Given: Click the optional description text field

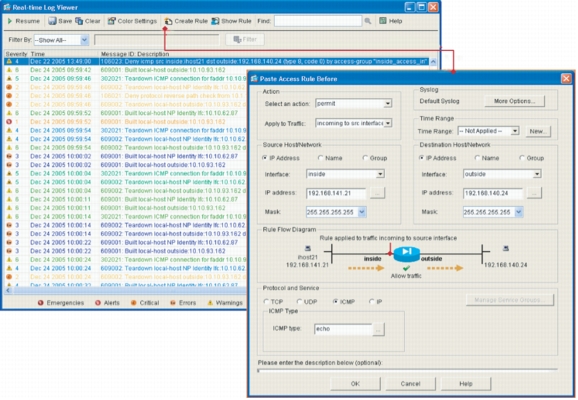Looking at the screenshot, I should pos(407,370).
